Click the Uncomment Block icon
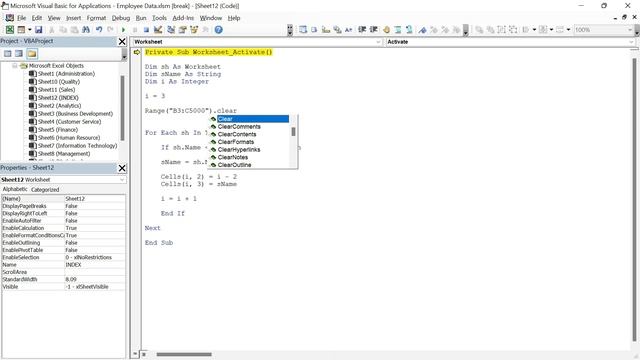Screen dimensions: 640x360 (409, 29)
